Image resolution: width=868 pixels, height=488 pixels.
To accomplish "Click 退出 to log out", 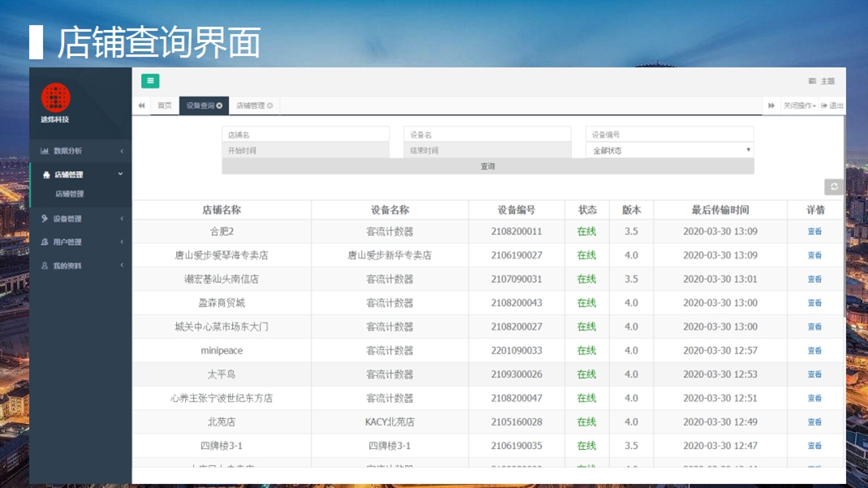I will tap(832, 105).
